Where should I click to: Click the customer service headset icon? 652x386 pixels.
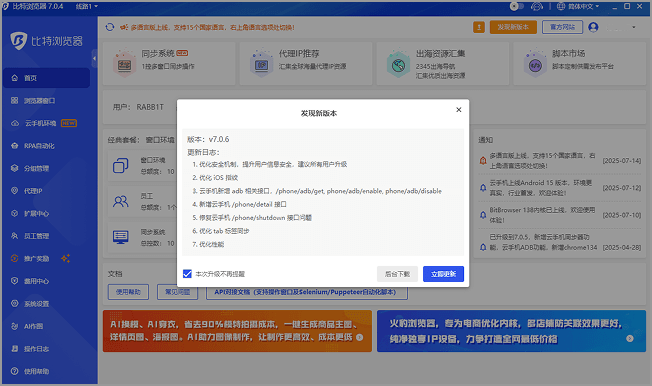537,6
